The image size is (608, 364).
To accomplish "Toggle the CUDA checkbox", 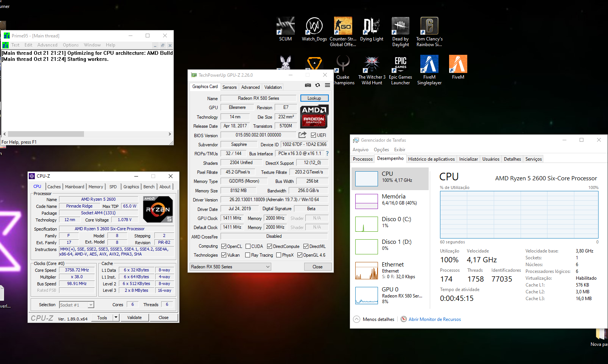I will (248, 246).
